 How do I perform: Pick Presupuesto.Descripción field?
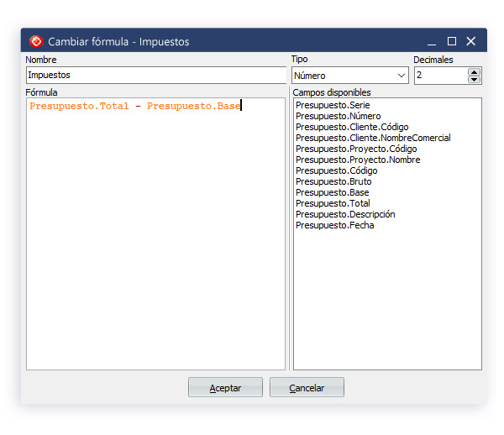[345, 214]
